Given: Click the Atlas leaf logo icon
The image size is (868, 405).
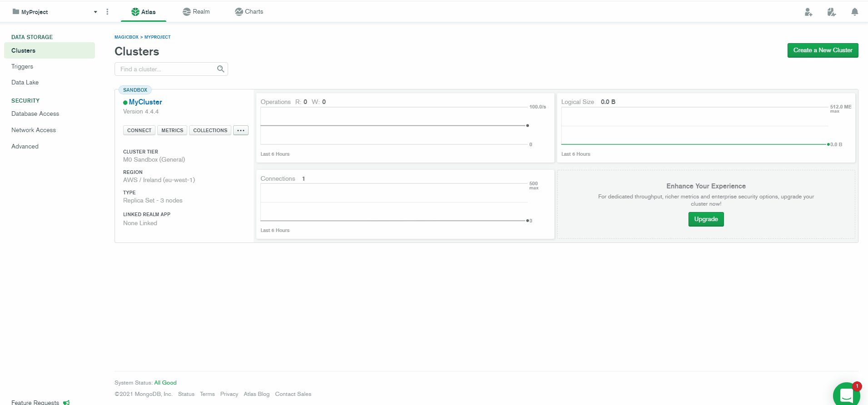Looking at the screenshot, I should (x=135, y=12).
